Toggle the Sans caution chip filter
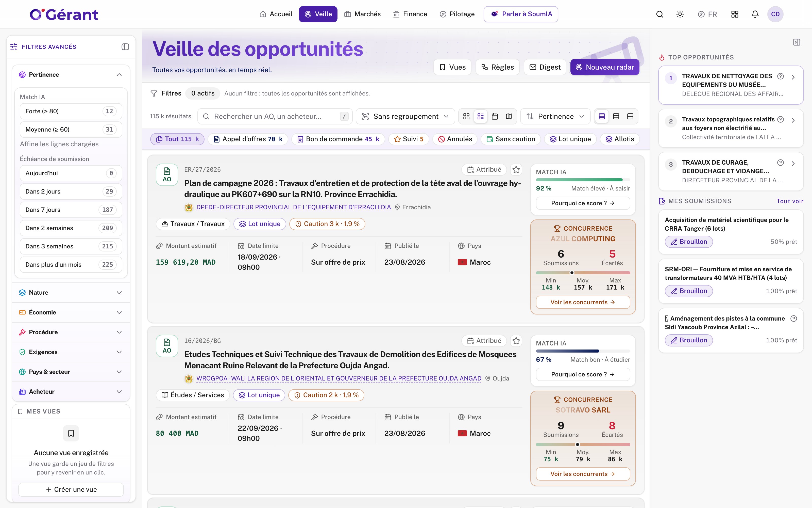Screen dimensions: 812x508 [x=510, y=139]
